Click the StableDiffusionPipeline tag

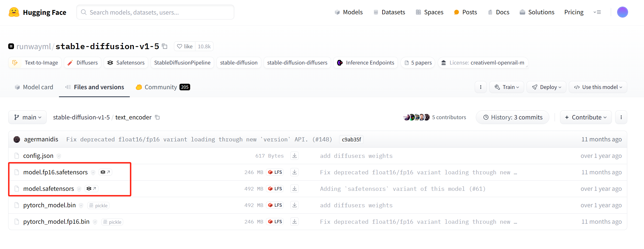click(182, 63)
